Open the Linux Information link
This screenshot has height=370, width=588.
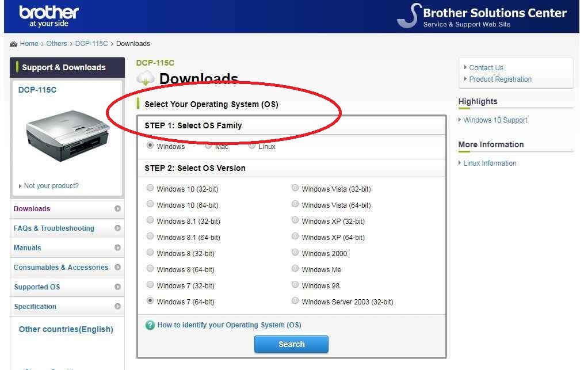[x=490, y=163]
